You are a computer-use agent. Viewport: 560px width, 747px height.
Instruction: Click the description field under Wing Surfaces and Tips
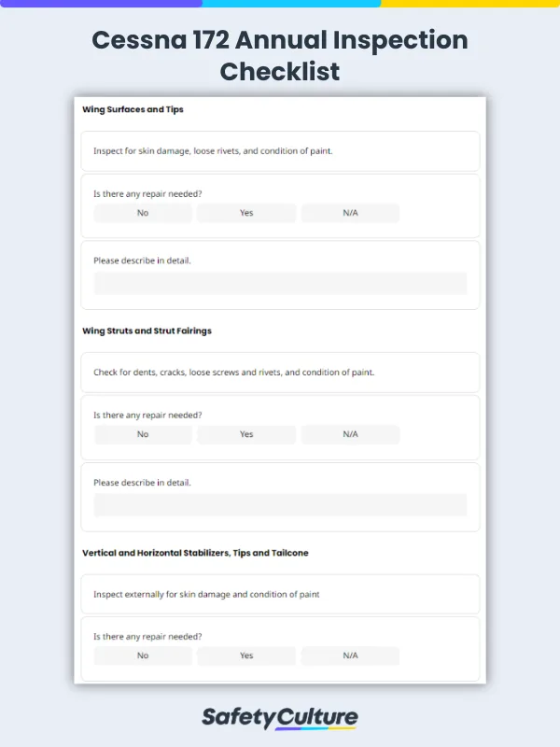click(x=280, y=284)
